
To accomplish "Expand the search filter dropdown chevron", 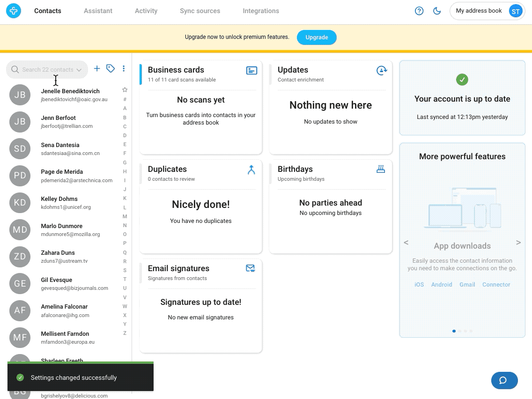I will click(x=79, y=70).
